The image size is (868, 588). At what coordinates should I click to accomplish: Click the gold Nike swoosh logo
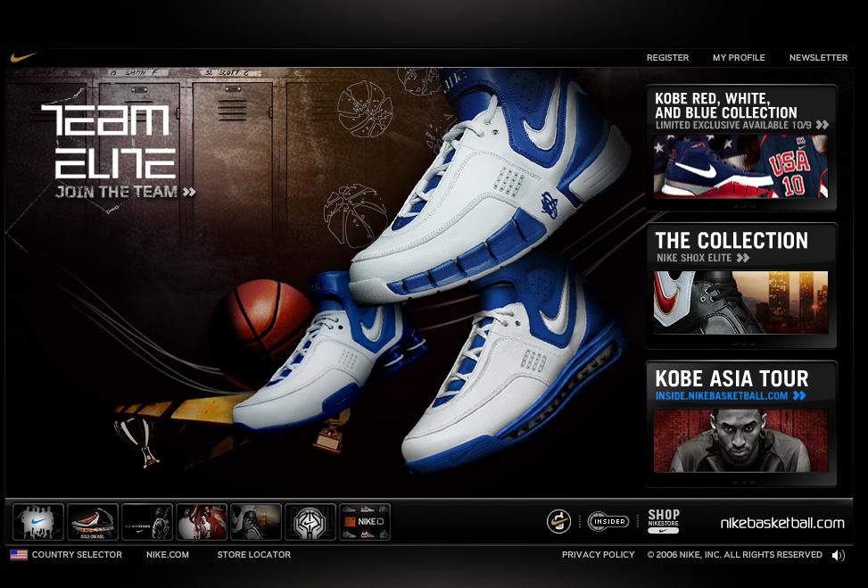click(x=22, y=57)
